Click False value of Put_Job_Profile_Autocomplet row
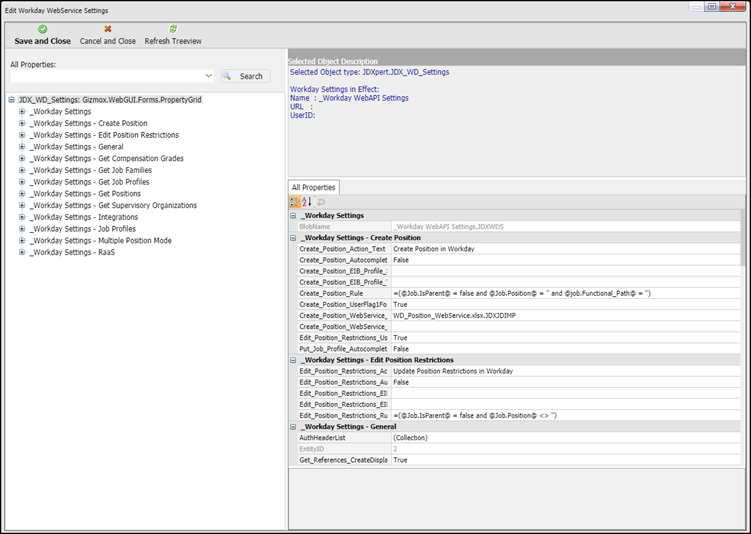Image resolution: width=751 pixels, height=534 pixels. tap(566, 349)
